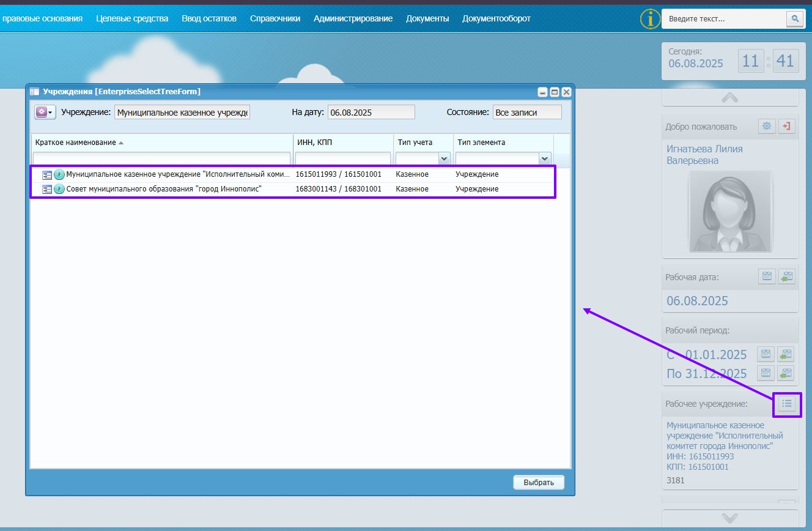Click the Тип учета column header

point(423,143)
